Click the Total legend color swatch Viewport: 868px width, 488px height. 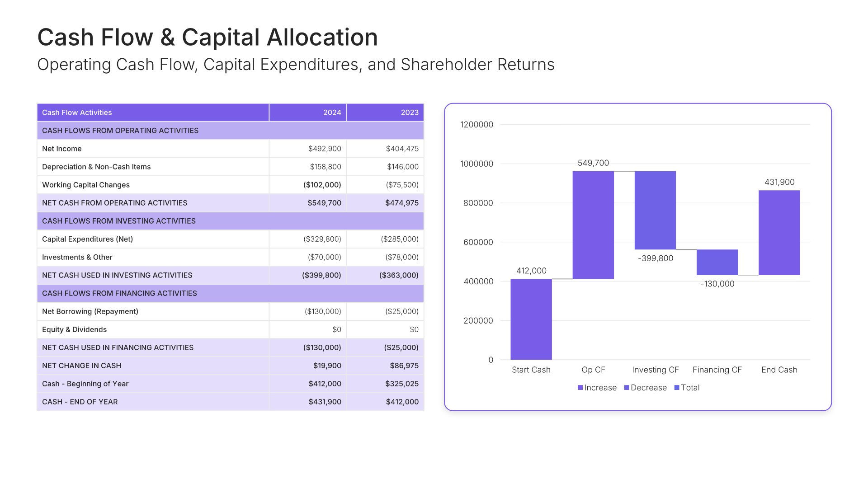click(x=677, y=388)
